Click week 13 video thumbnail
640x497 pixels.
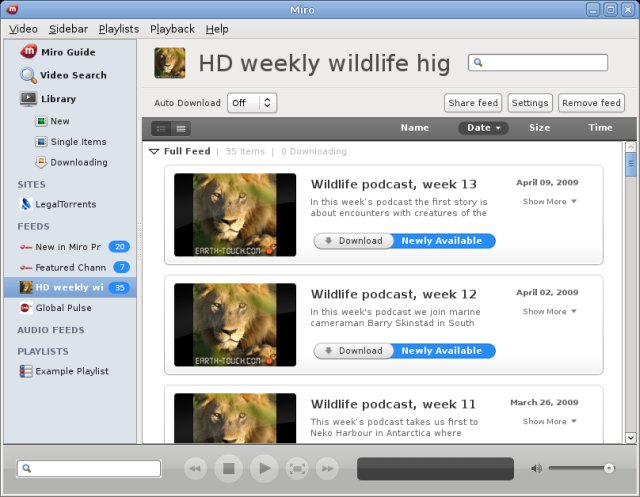[235, 215]
